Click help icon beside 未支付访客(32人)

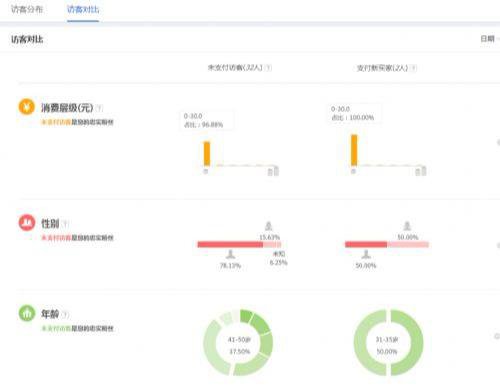(269, 68)
